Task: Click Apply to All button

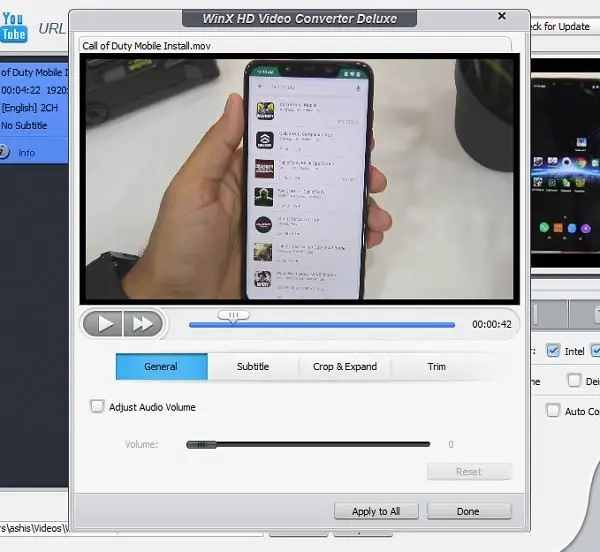Action: click(x=376, y=511)
